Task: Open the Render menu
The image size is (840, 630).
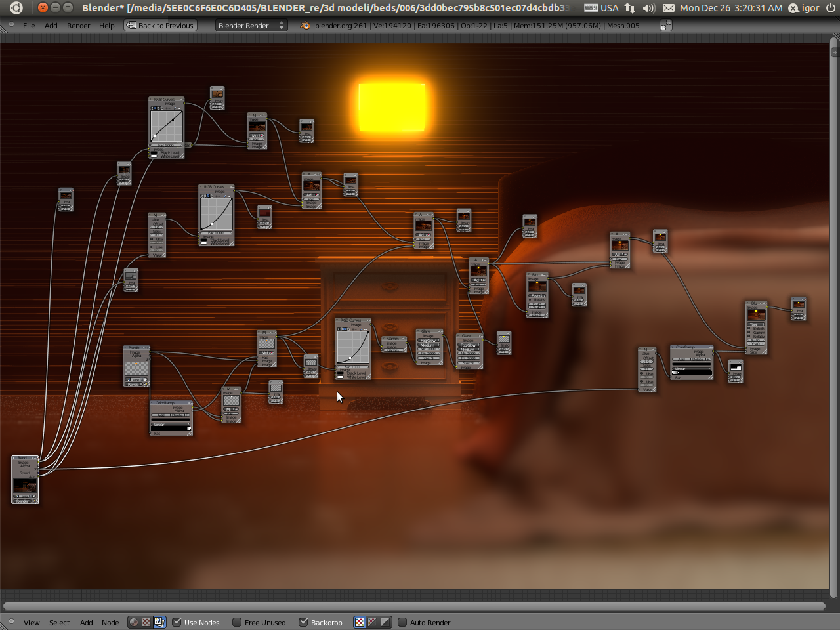Action: point(79,26)
